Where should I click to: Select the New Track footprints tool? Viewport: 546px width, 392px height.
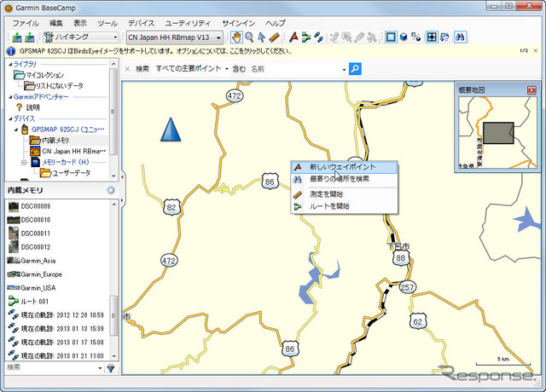coord(318,37)
